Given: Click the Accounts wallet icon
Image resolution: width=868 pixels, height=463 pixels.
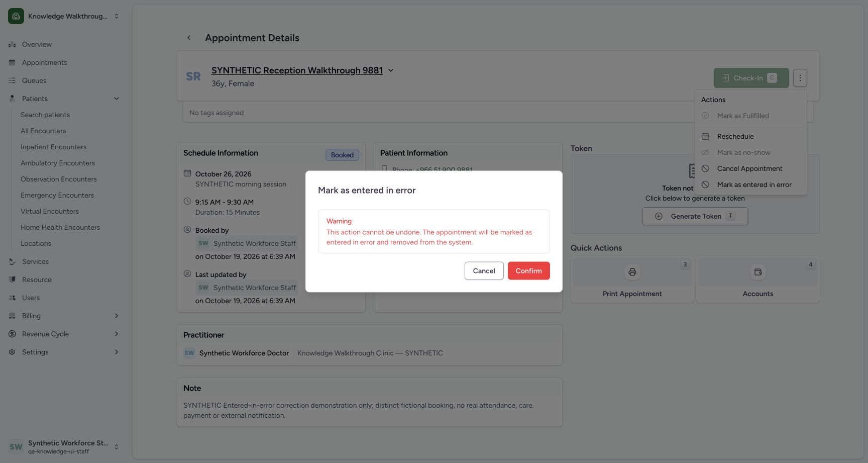Looking at the screenshot, I should click(x=757, y=272).
